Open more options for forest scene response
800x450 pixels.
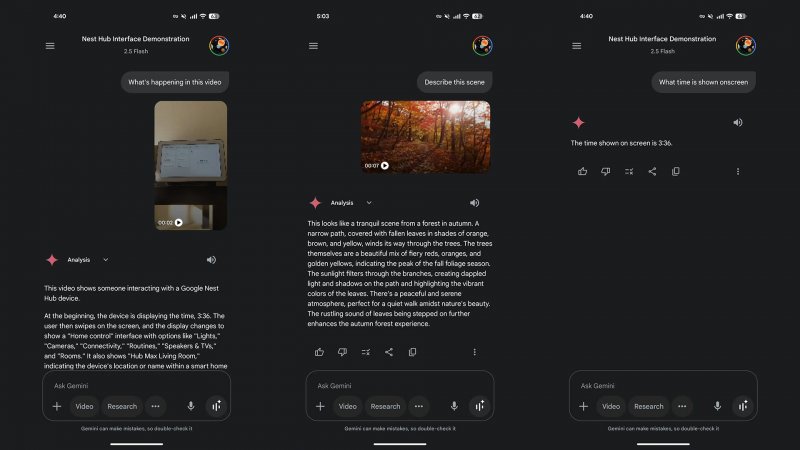tap(474, 352)
